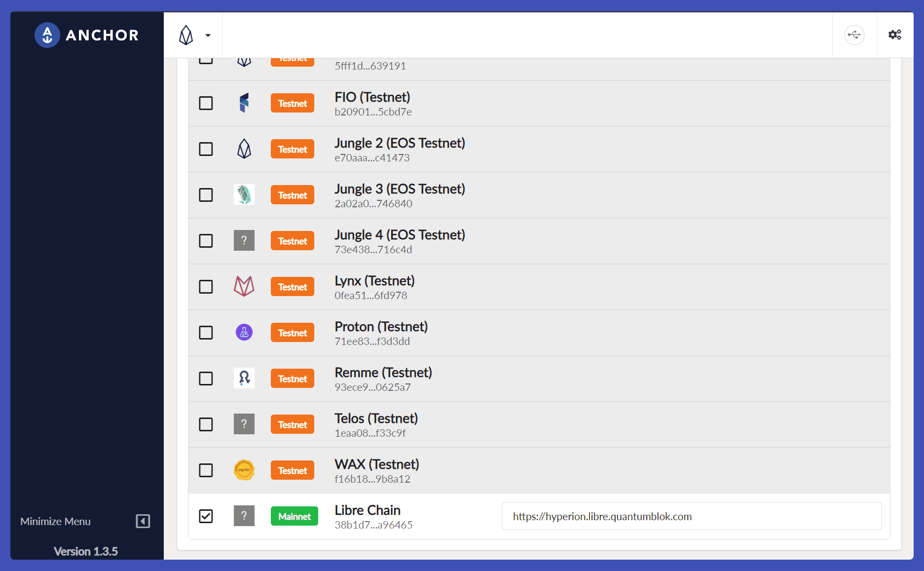Select the Jungle 4 (EOS Testnet) name
Viewport: 924px width, 571px height.
click(x=400, y=235)
